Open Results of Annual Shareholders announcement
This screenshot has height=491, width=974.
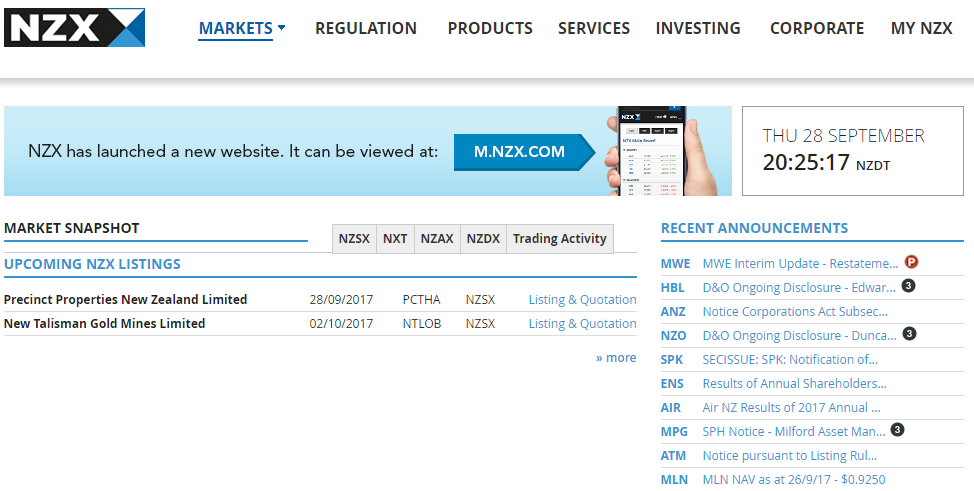point(794,384)
